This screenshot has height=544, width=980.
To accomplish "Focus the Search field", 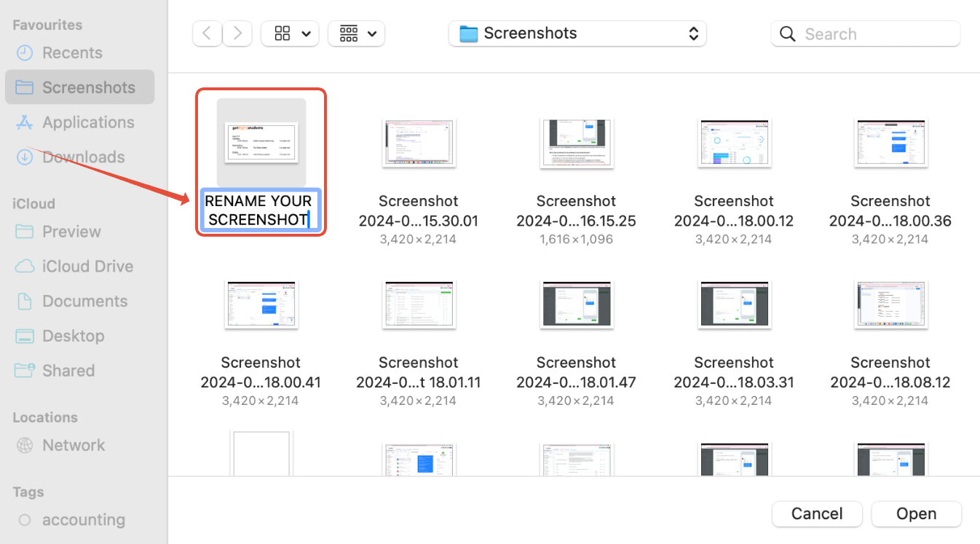I will point(866,34).
